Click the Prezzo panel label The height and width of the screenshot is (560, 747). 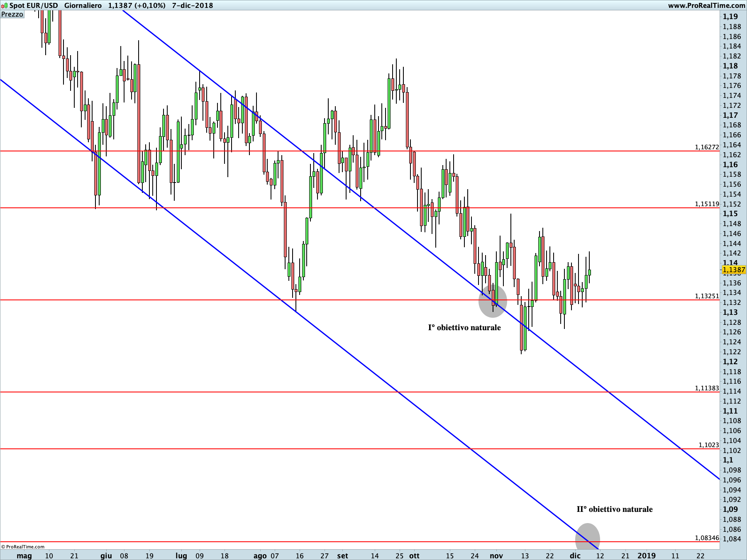12,15
